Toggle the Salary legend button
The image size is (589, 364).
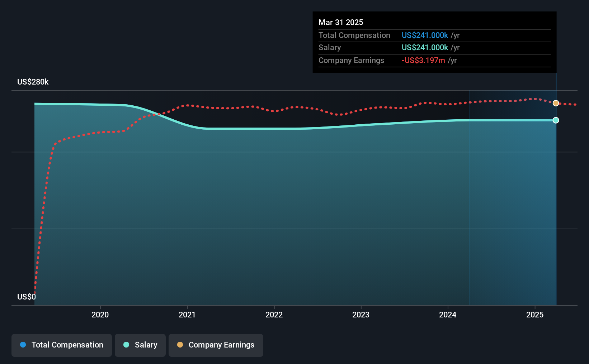click(140, 345)
